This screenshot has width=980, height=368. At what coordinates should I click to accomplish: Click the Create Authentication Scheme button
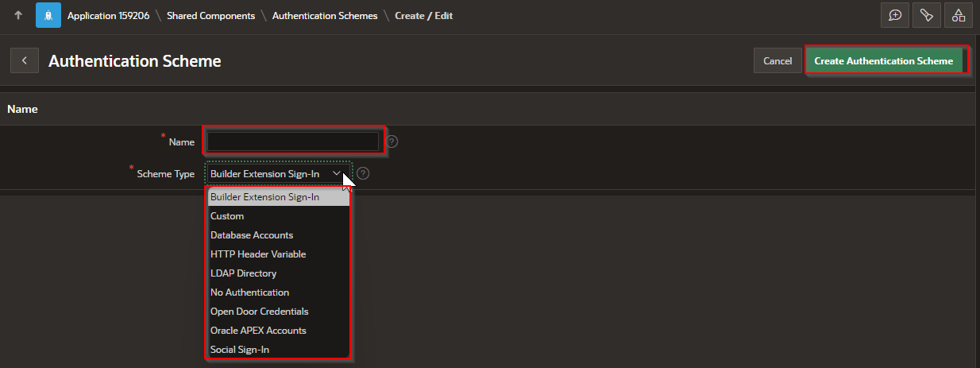884,60
